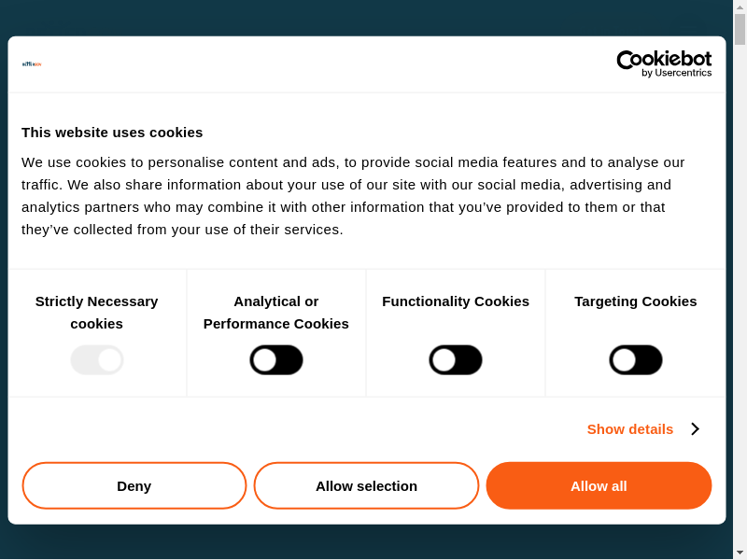Click the chevron arrow beside Show details
The image size is (747, 560).
point(695,429)
